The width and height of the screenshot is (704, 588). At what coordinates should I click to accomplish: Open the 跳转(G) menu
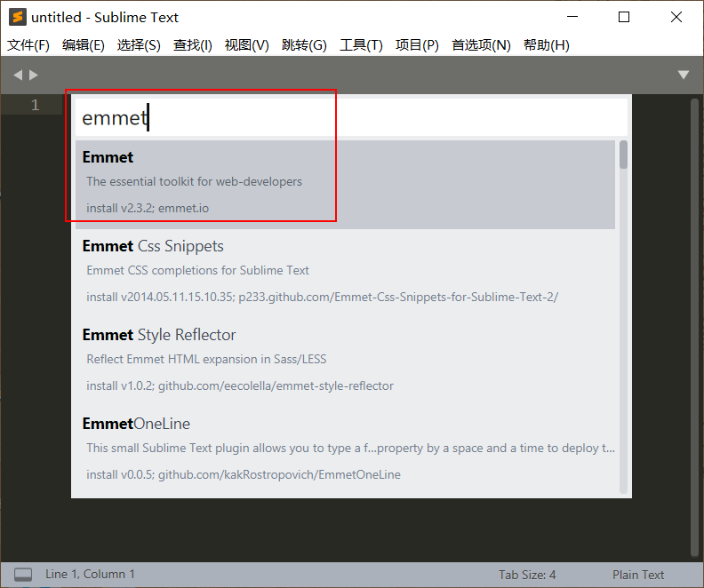pyautogui.click(x=304, y=45)
